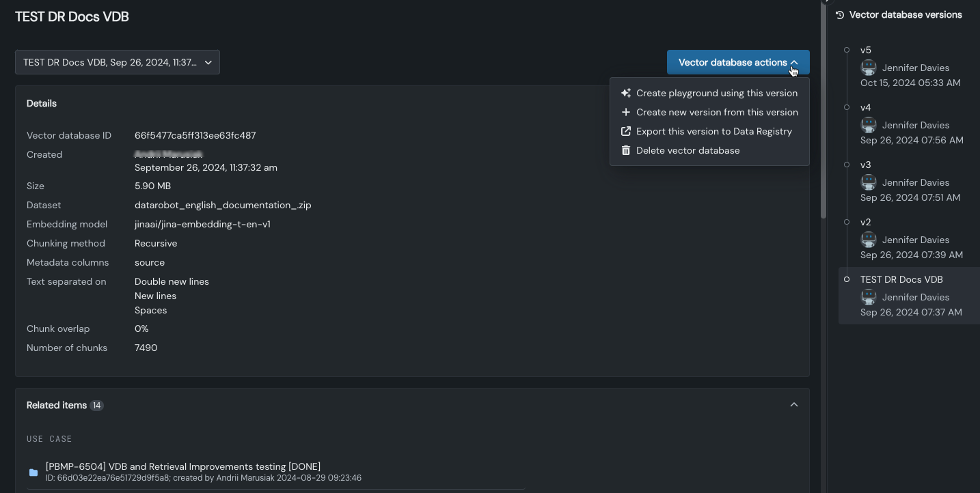Click the v5 timeline marker dot
This screenshot has height=493, width=980.
click(x=847, y=50)
